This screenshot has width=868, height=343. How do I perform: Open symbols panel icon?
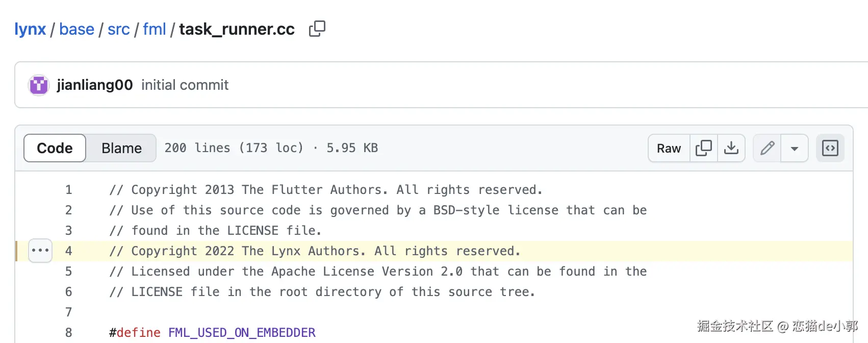point(830,148)
